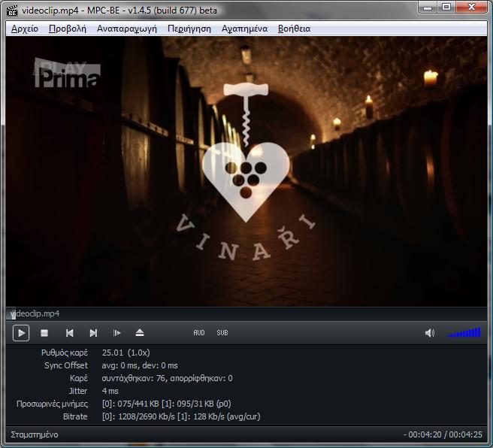The width and height of the screenshot is (493, 448).
Task: Open the Προβολή menu
Action: [68, 29]
